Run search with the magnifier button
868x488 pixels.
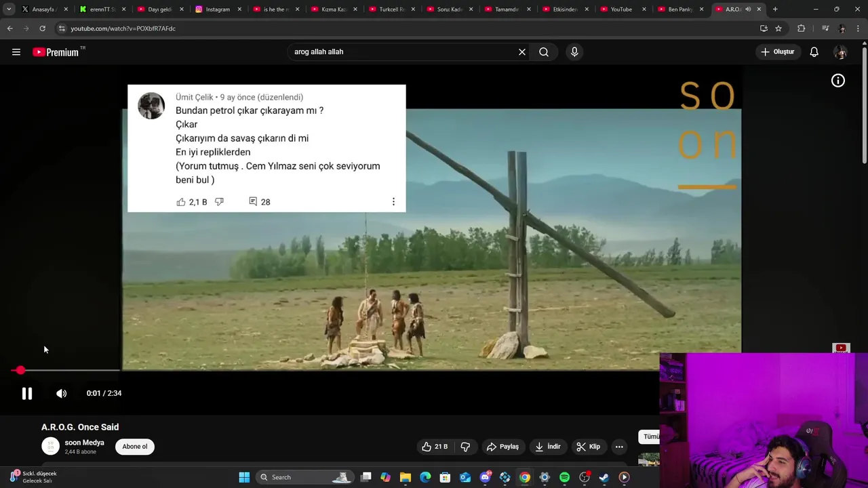pos(544,52)
